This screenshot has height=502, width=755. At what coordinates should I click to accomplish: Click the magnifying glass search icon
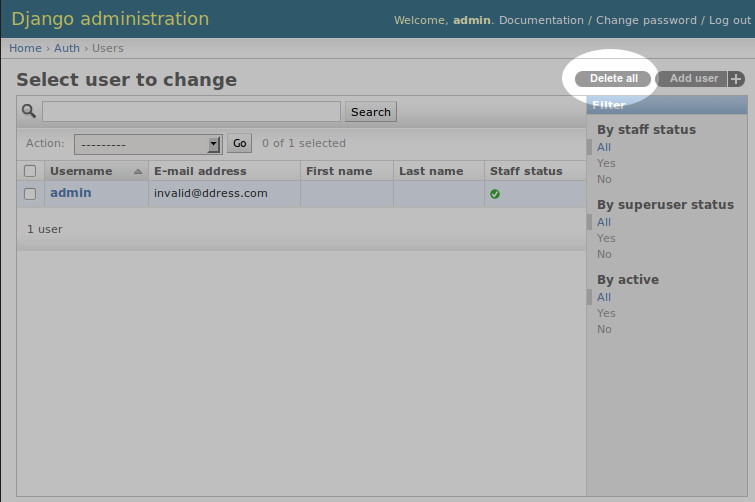click(29, 111)
